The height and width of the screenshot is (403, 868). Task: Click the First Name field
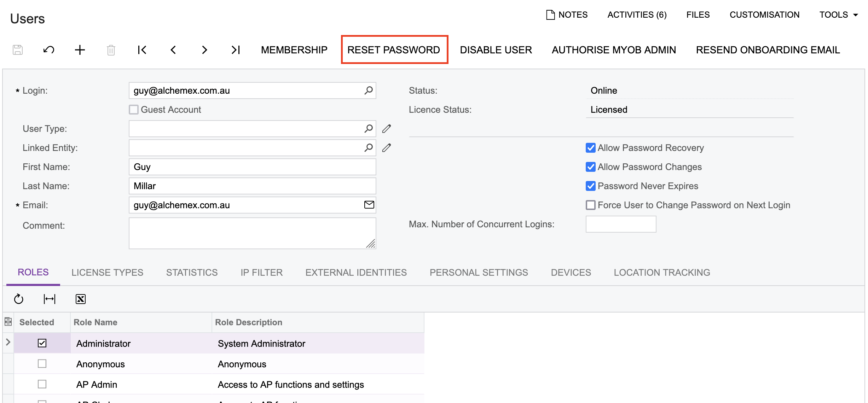252,167
